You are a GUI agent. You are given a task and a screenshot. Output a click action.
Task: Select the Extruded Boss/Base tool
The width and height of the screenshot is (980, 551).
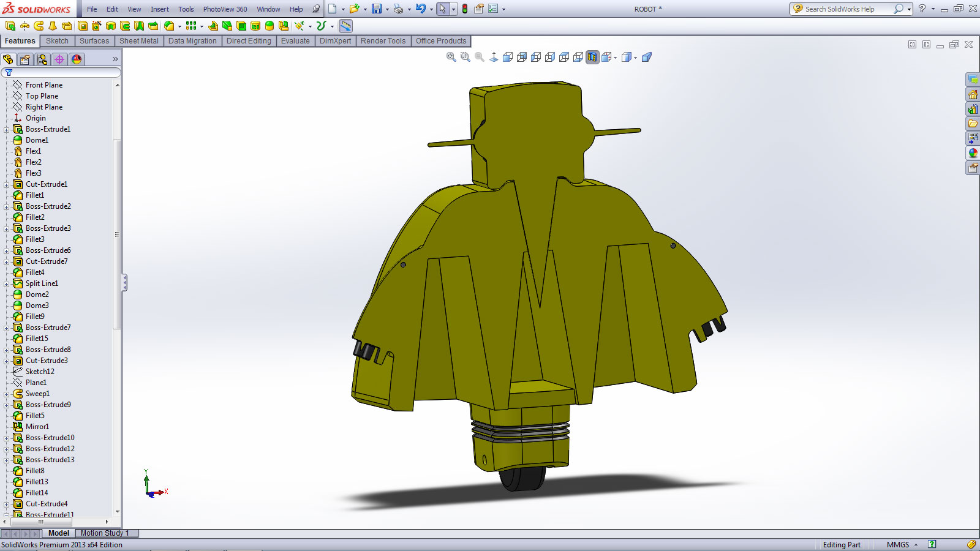click(x=10, y=26)
